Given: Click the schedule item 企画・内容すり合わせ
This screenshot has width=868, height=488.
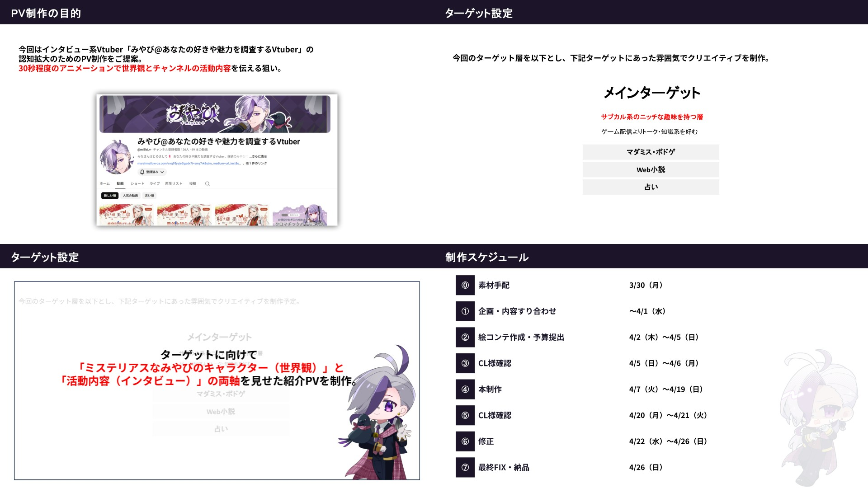Looking at the screenshot, I should tap(517, 311).
